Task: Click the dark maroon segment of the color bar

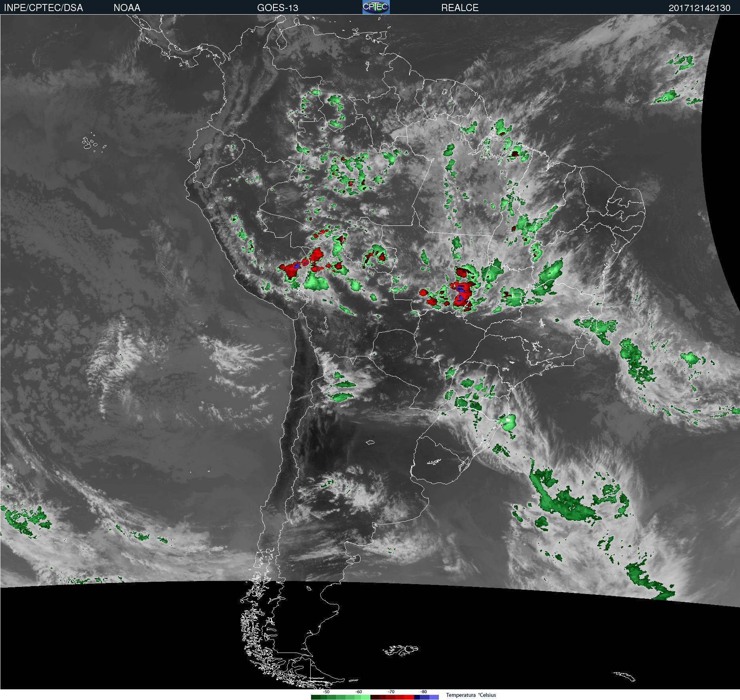Action: tap(375, 697)
